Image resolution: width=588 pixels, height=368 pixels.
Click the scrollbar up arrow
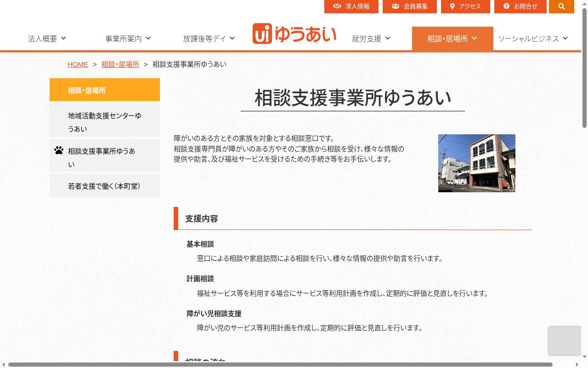coord(584,3)
